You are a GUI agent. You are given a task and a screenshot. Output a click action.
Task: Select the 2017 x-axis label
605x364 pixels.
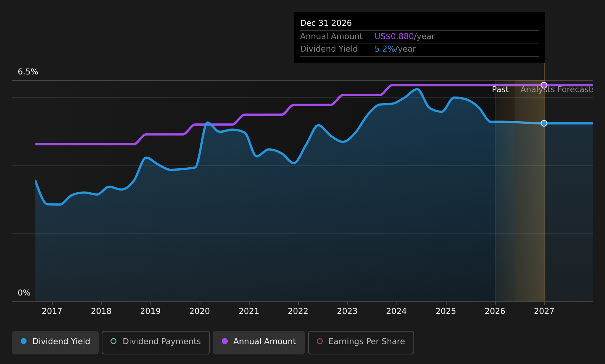tap(52, 311)
